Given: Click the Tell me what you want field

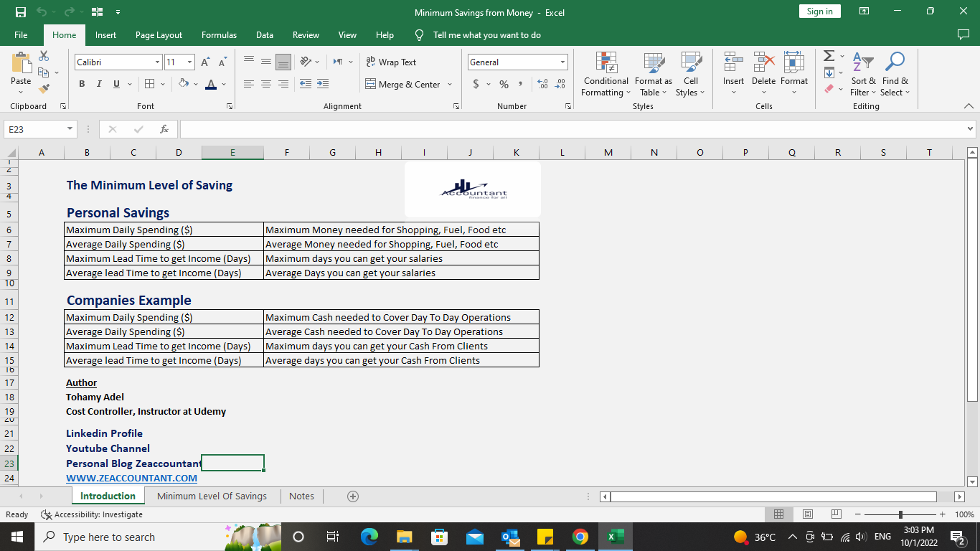Looking at the screenshot, I should click(x=487, y=35).
